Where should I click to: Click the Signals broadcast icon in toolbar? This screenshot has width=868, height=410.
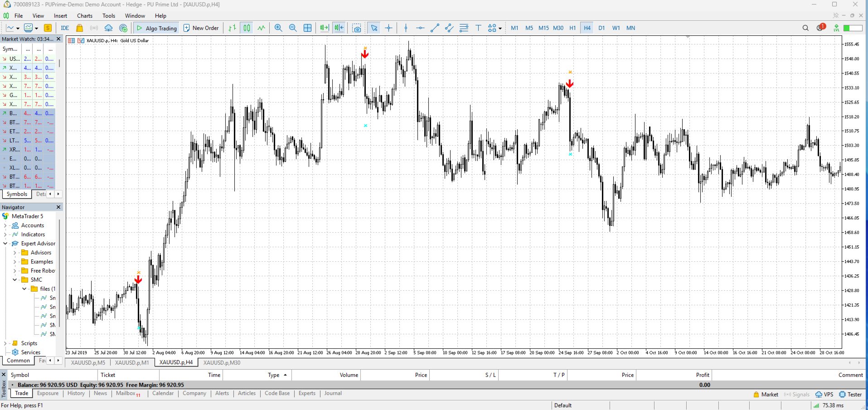point(94,28)
